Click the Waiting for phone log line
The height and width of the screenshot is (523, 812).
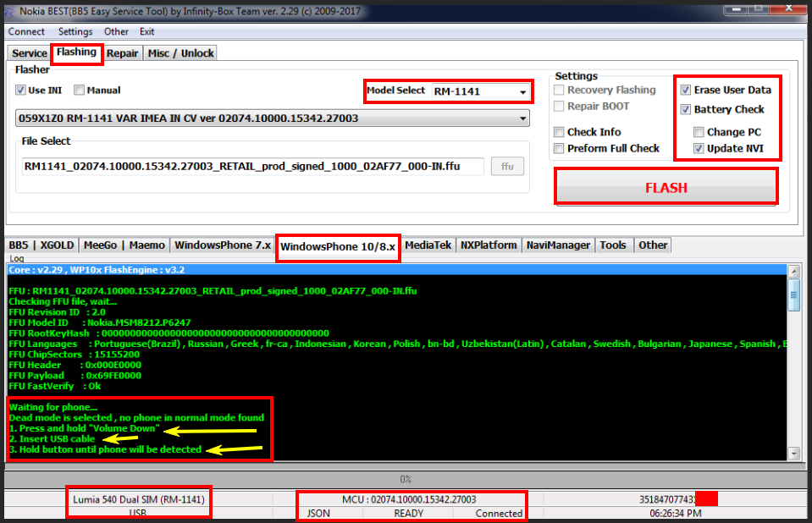pyautogui.click(x=52, y=408)
